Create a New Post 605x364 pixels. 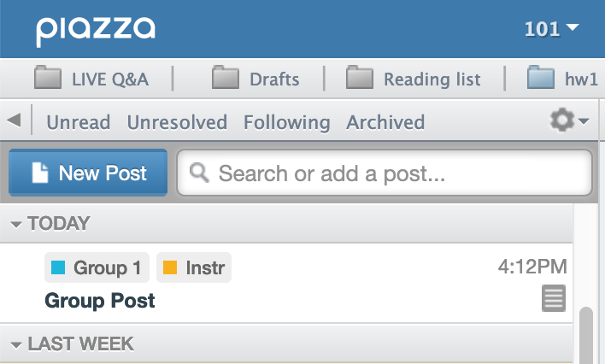(x=88, y=173)
